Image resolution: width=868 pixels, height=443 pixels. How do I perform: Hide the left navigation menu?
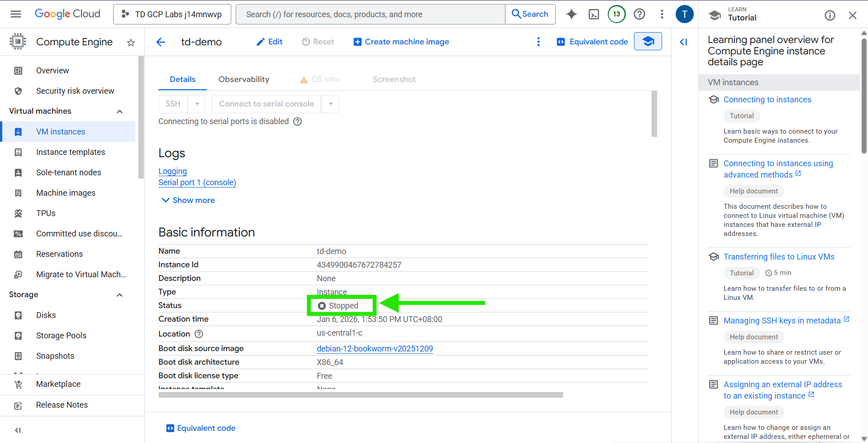point(18,430)
